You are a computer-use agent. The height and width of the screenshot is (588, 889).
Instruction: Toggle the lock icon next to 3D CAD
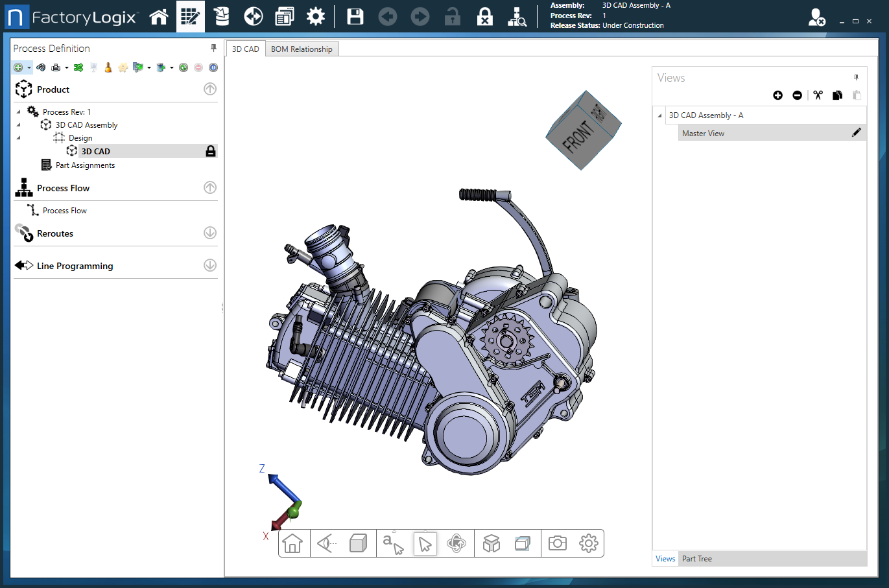[x=211, y=150]
